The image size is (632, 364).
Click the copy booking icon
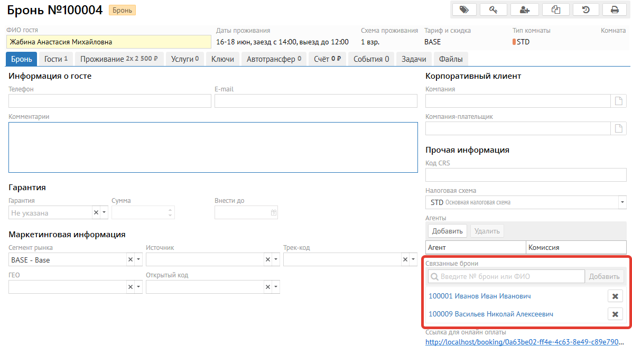point(555,10)
